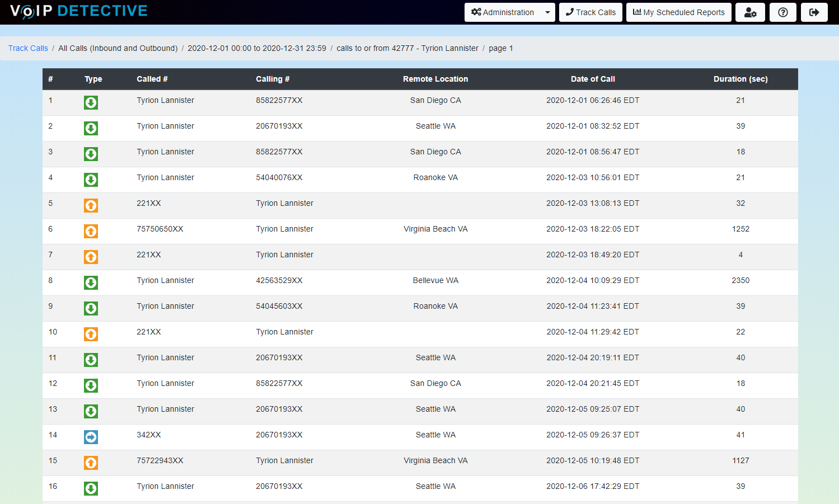
Task: Open the Administration button
Action: click(x=502, y=12)
